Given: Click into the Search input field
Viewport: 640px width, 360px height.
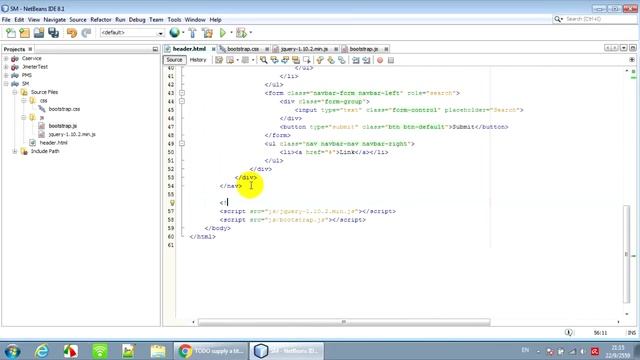Looking at the screenshot, I should coord(600,19).
